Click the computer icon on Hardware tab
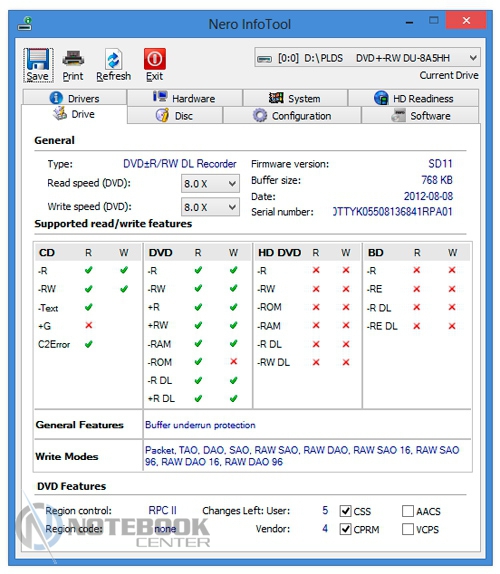This screenshot has width=500, height=574. coord(160,97)
